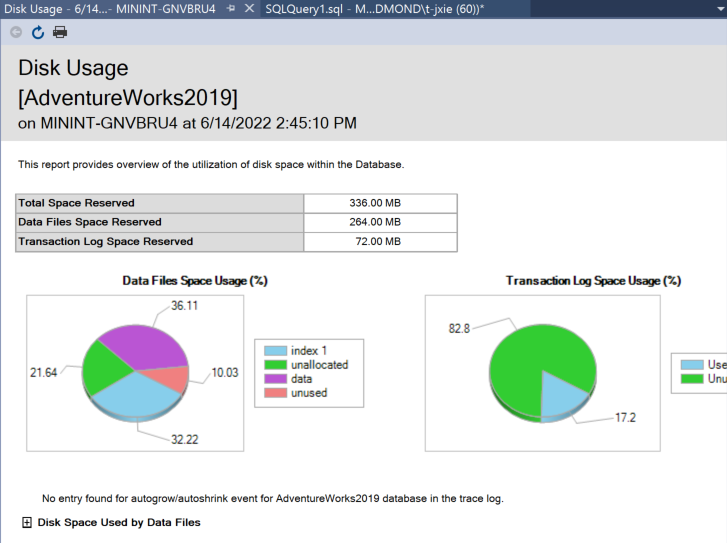Click the pink unused legend swatch
Viewport: 727px width, 543px height.
tap(275, 393)
